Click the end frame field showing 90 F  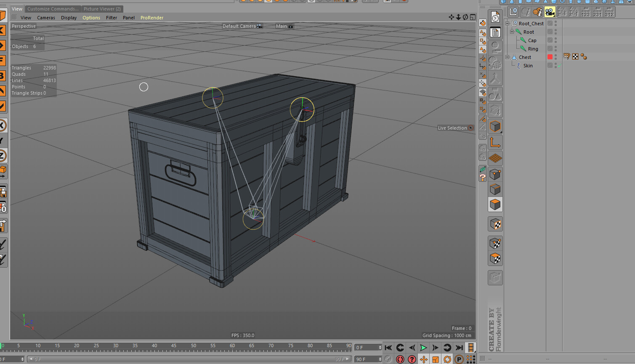click(368, 359)
